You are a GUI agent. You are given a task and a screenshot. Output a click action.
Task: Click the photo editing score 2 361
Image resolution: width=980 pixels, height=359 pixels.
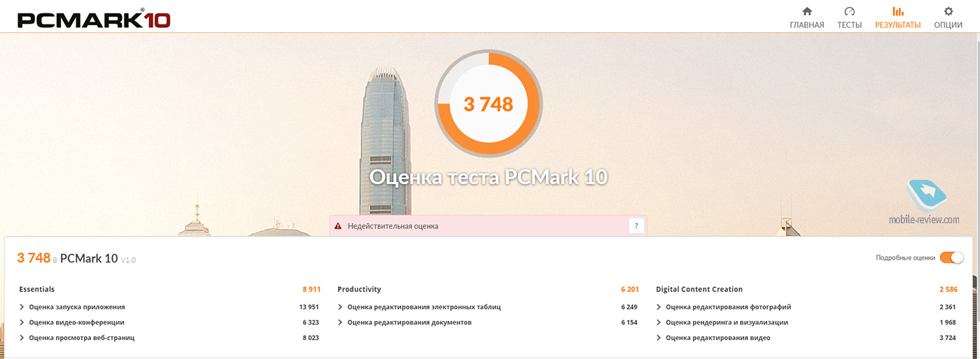pyautogui.click(x=948, y=307)
